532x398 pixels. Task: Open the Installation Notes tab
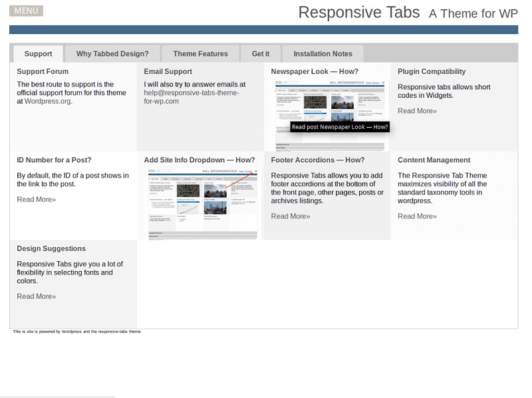(x=323, y=54)
